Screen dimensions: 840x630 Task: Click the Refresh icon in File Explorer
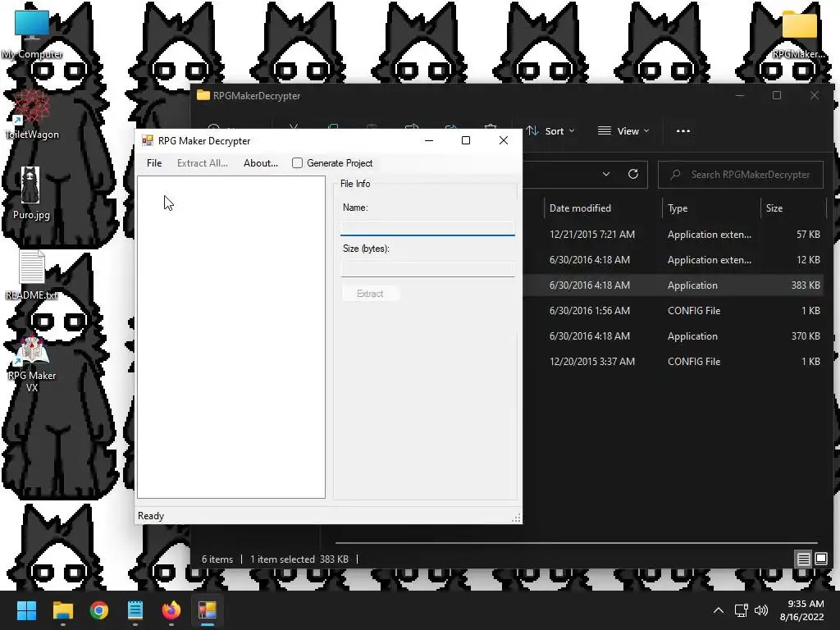point(633,174)
